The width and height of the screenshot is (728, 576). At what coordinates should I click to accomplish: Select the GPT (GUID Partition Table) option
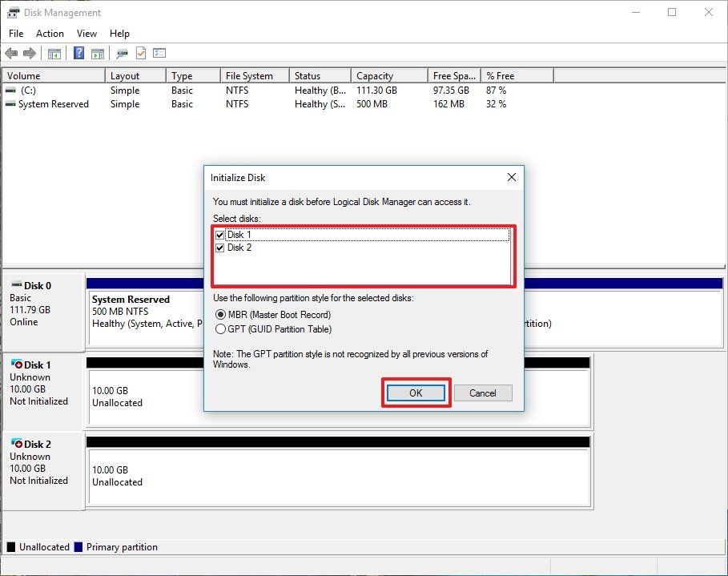[220, 329]
